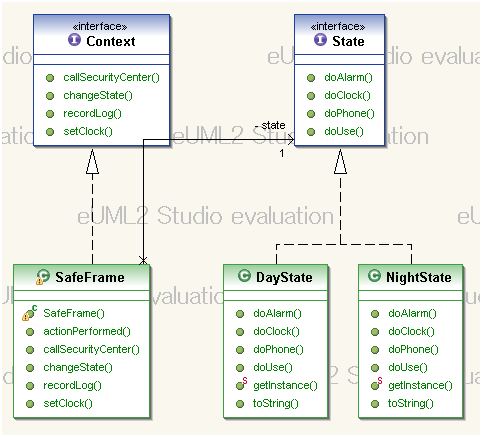Select doClock() in NightState
The height and width of the screenshot is (437, 482).
(411, 331)
